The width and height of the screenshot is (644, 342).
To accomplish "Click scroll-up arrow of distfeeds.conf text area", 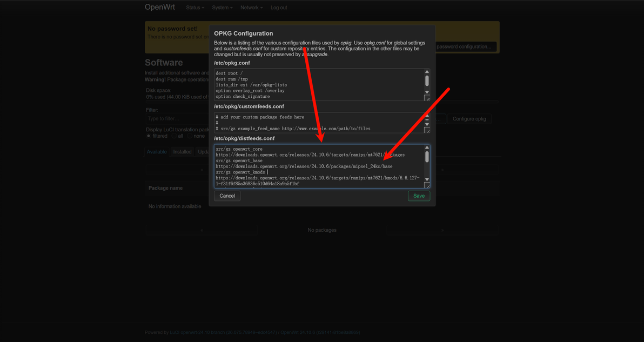I will point(427,147).
